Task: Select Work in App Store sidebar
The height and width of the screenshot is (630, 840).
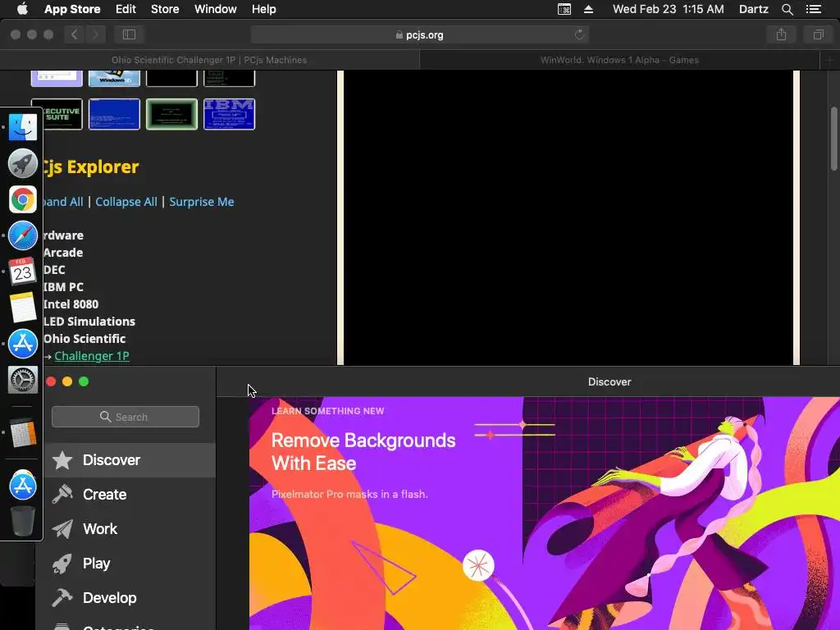Action: [130, 529]
